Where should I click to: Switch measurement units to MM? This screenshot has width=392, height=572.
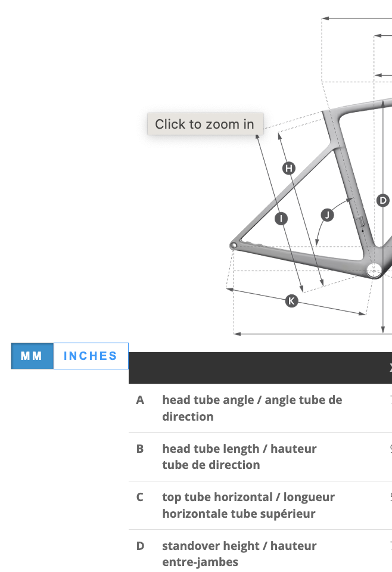coord(32,356)
